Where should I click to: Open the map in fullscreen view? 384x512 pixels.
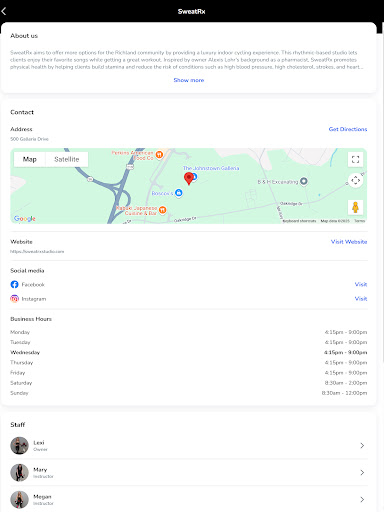355,159
